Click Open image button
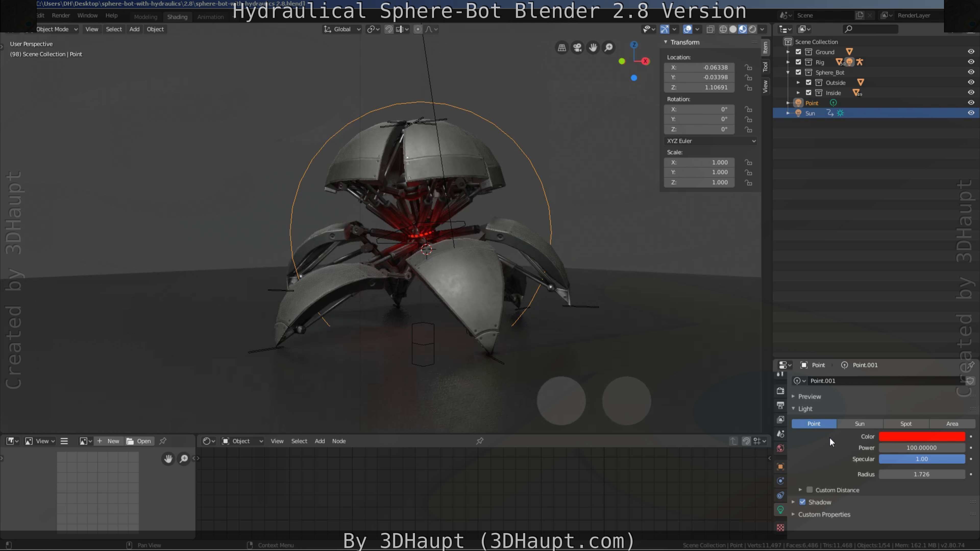 click(139, 441)
